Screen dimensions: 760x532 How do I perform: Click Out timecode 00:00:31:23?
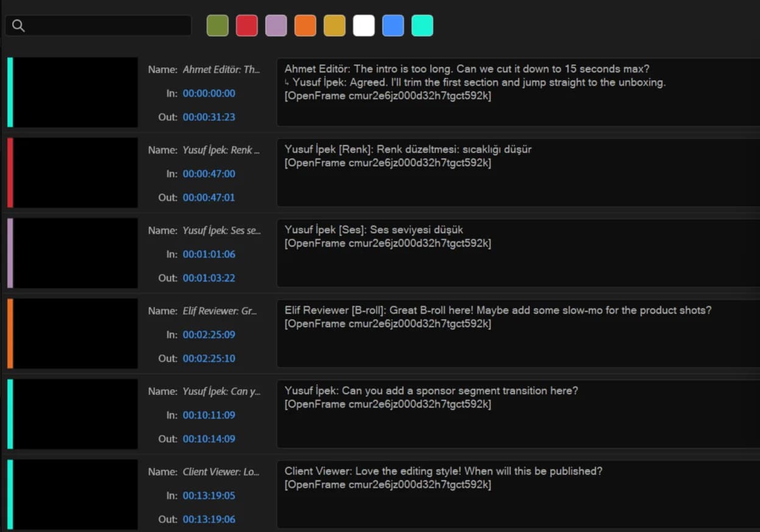(209, 117)
